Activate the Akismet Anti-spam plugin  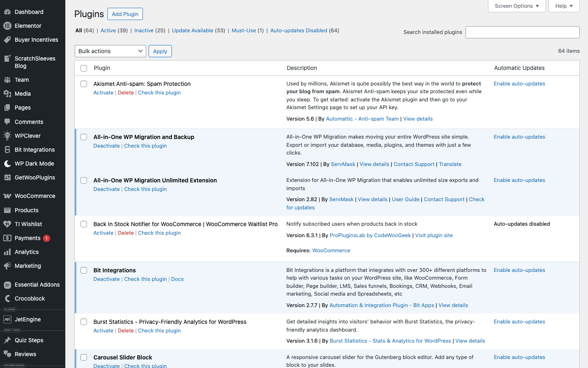(103, 93)
